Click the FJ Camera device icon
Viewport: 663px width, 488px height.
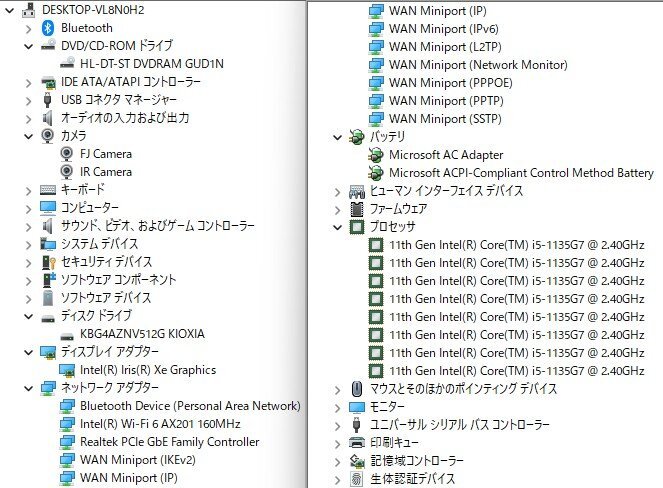67,154
